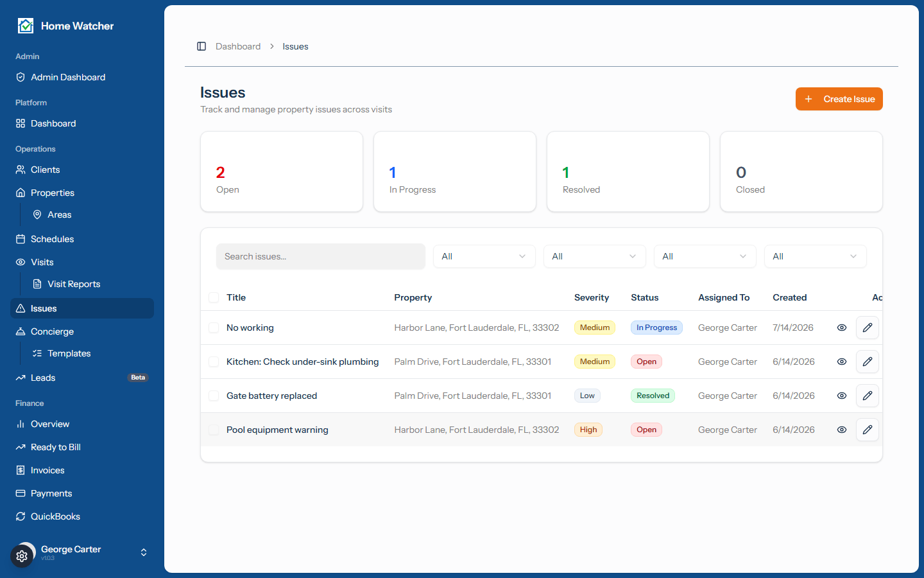This screenshot has height=578, width=924.
Task: Open Finance Overview
Action: tap(82, 424)
